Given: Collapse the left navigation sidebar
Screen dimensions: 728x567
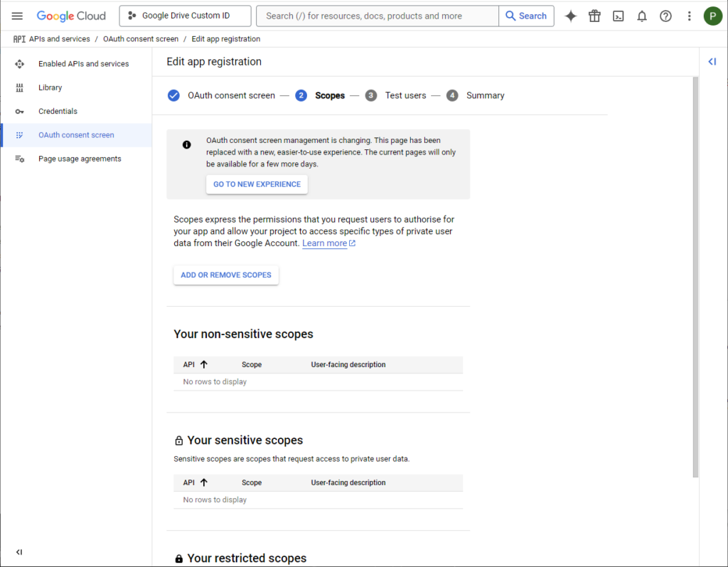Looking at the screenshot, I should click(19, 551).
